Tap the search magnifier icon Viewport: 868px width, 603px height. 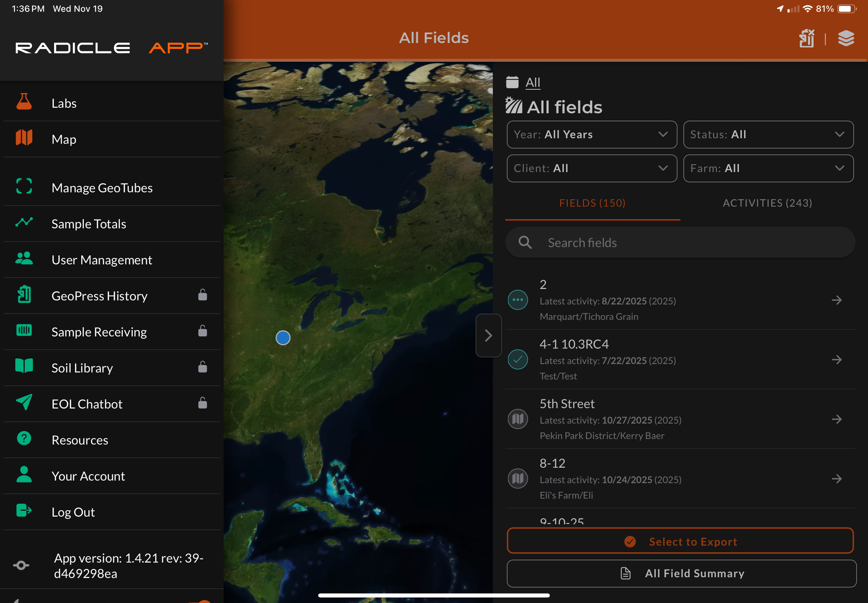[525, 243]
